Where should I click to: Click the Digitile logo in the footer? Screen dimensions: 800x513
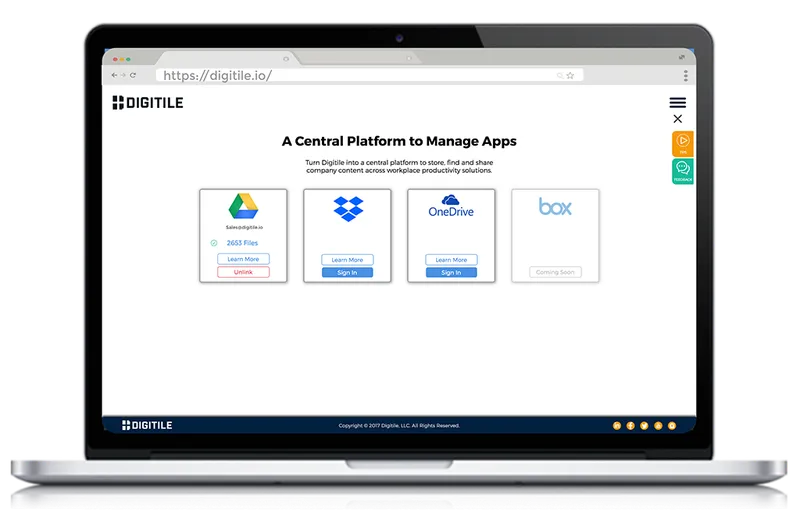[147, 425]
